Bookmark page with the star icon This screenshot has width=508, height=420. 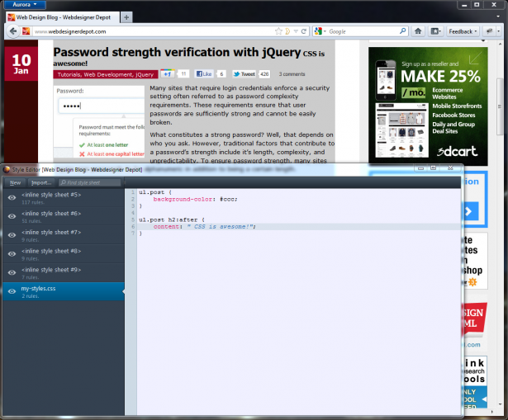pyautogui.click(x=278, y=31)
